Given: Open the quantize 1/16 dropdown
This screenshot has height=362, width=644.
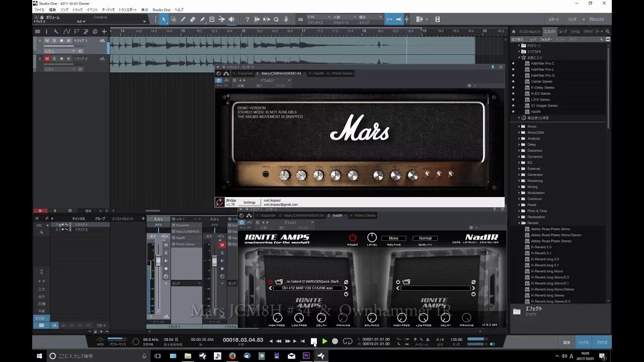Looking at the screenshot, I should coord(318,17).
